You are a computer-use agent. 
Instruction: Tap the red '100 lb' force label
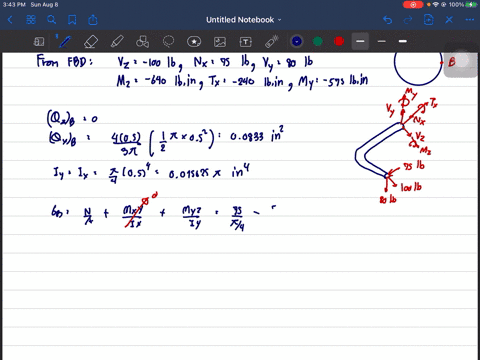click(x=411, y=187)
